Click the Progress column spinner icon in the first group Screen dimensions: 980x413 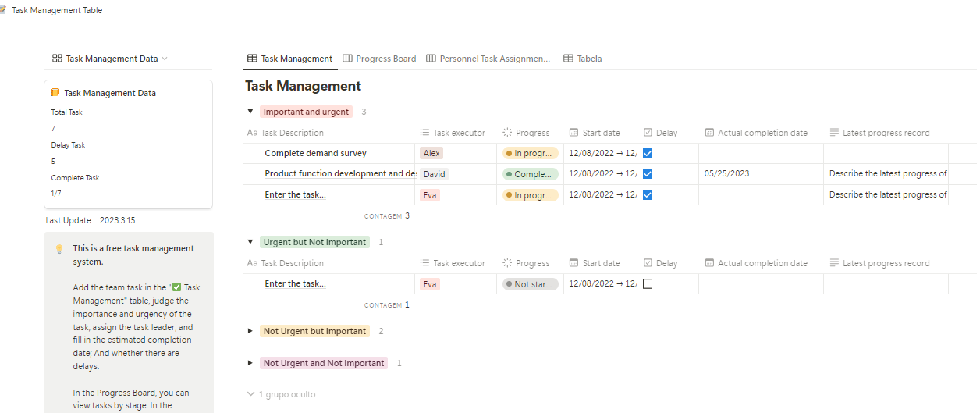coord(507,133)
